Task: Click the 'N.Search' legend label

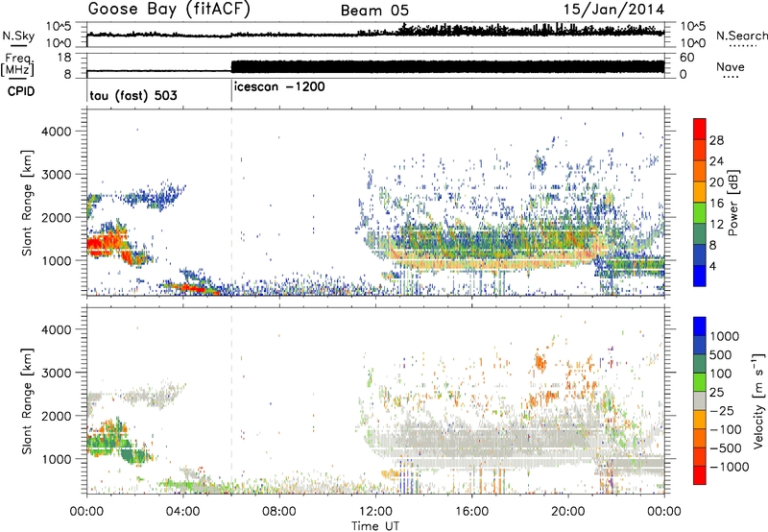Action: [x=742, y=36]
